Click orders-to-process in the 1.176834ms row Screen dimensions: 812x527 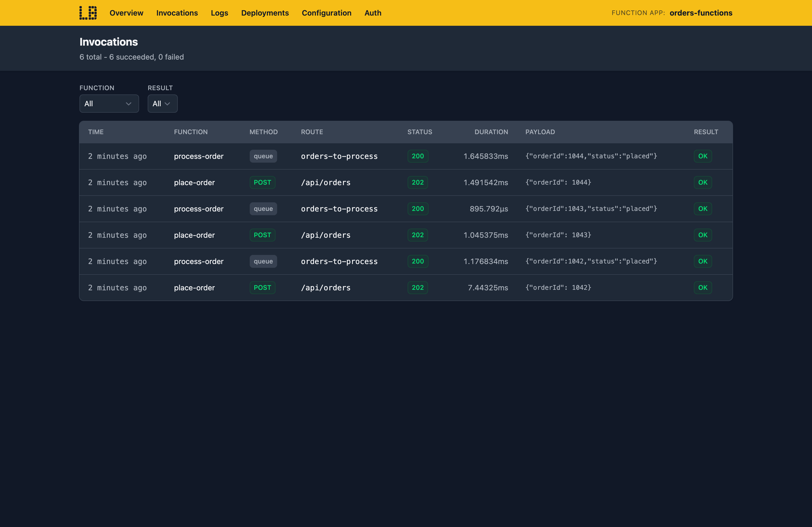(339, 261)
